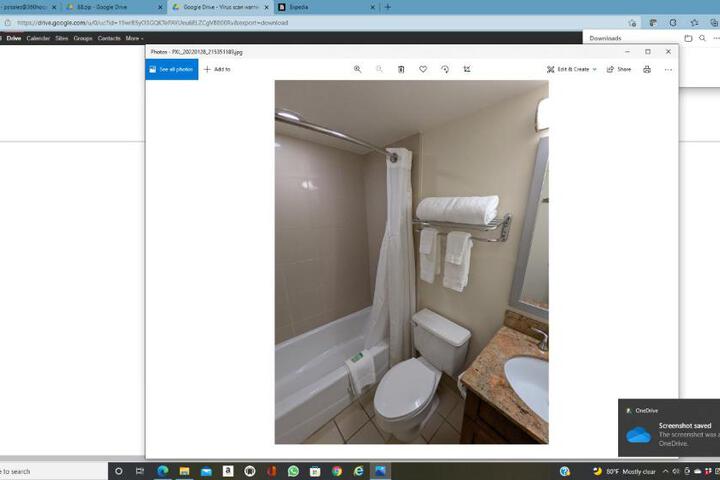This screenshot has height=480, width=720.
Task: Switch to the first browser tab with email address
Action: click(x=28, y=7)
